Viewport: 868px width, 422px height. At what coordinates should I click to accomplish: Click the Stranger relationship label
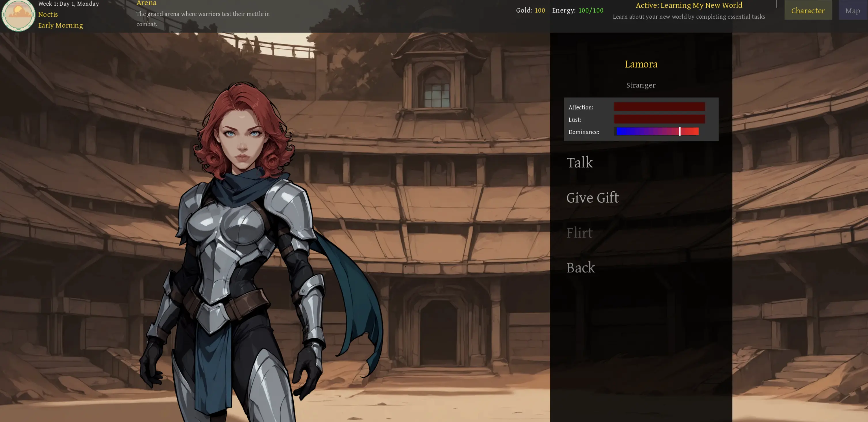640,85
